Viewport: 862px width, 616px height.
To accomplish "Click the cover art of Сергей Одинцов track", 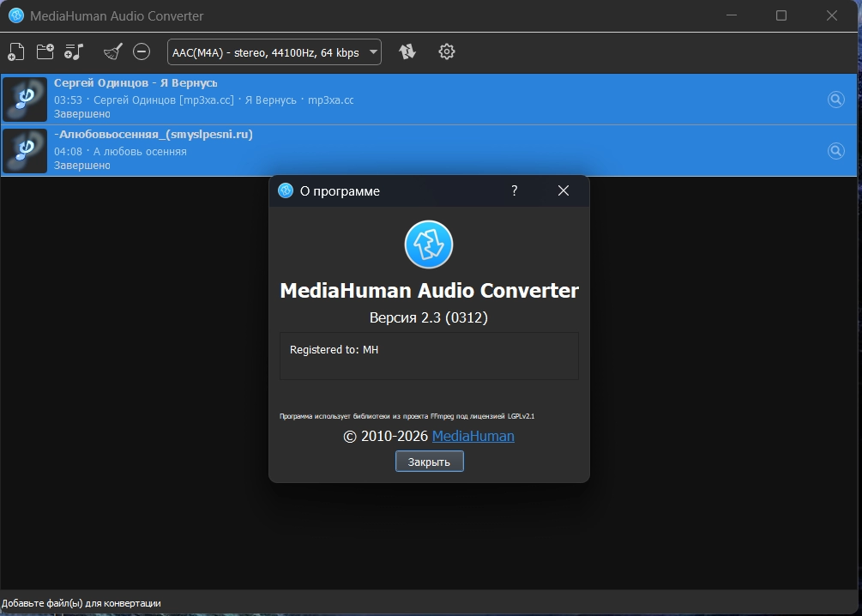I will [x=25, y=100].
